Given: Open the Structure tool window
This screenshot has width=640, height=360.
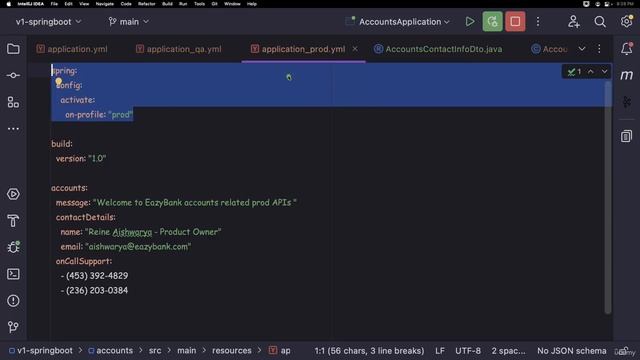Looking at the screenshot, I should 13,102.
